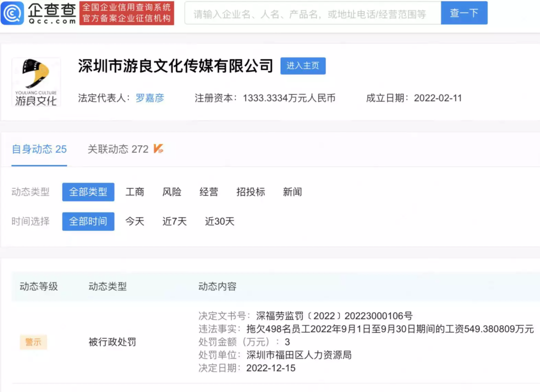Screen dimensions: 540x392
Task: Click the 警示 warning level badge
Action: pos(33,342)
